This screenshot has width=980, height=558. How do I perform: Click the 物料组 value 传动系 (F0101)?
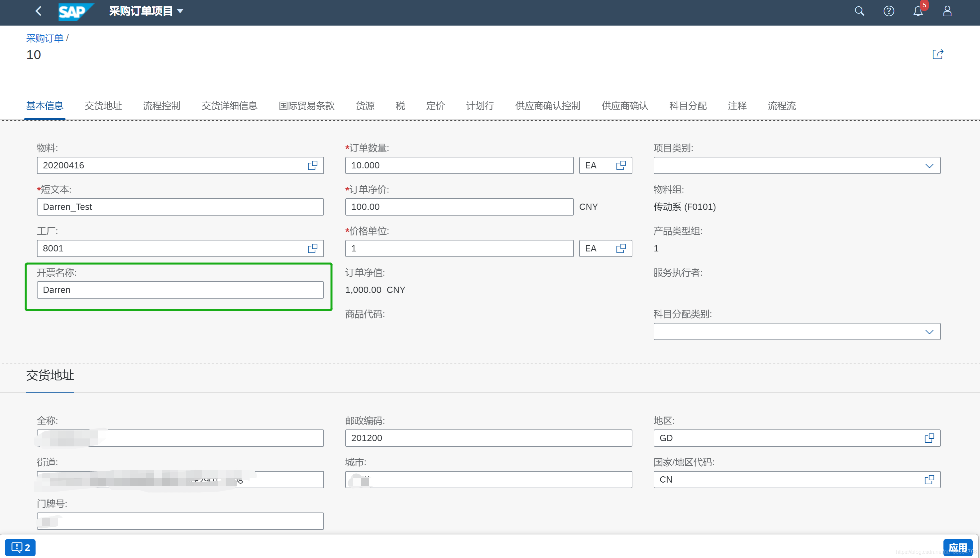pyautogui.click(x=685, y=207)
